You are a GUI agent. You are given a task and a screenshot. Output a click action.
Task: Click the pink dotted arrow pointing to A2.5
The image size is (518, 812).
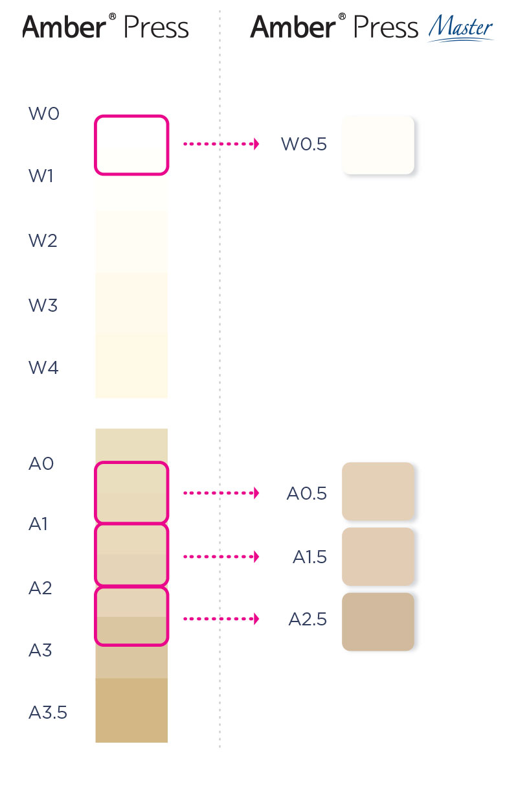(x=221, y=619)
